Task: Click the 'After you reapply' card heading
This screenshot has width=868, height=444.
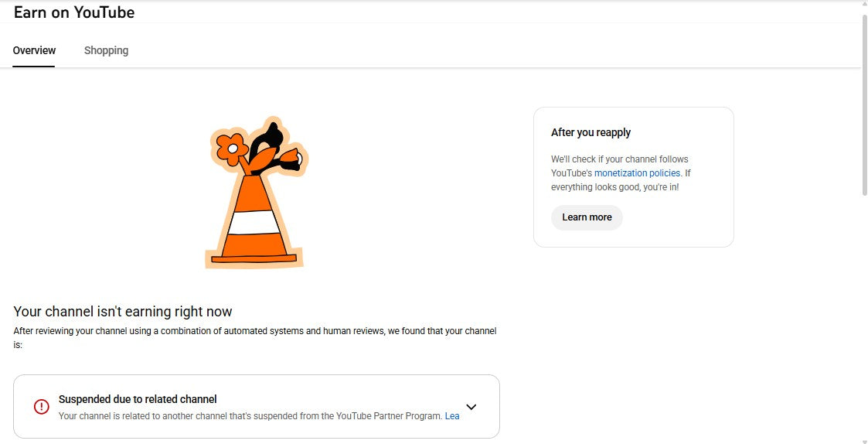Action: [591, 132]
